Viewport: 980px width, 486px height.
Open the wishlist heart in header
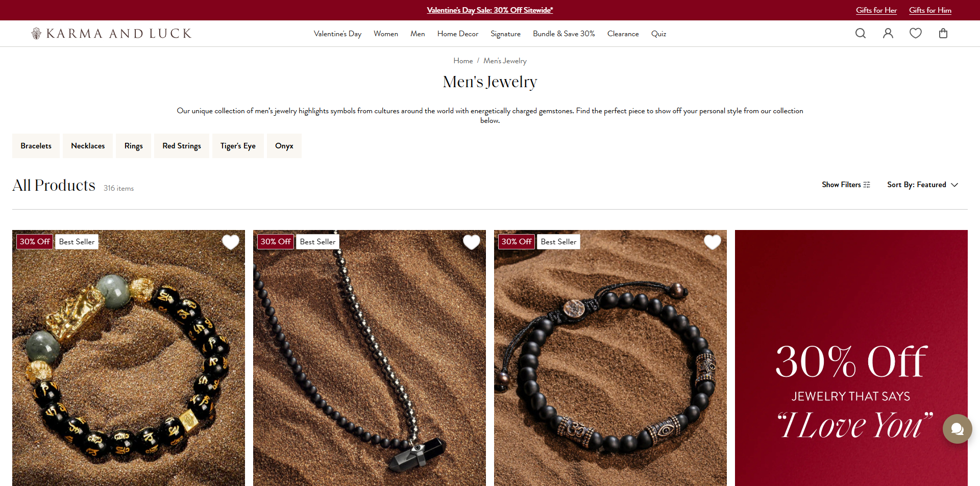coord(916,33)
